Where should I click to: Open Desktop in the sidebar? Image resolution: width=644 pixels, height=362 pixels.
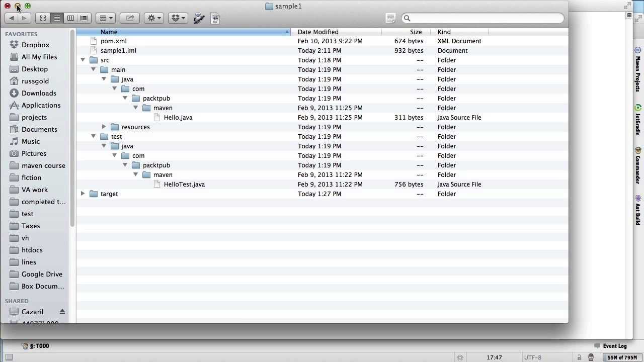35,69
